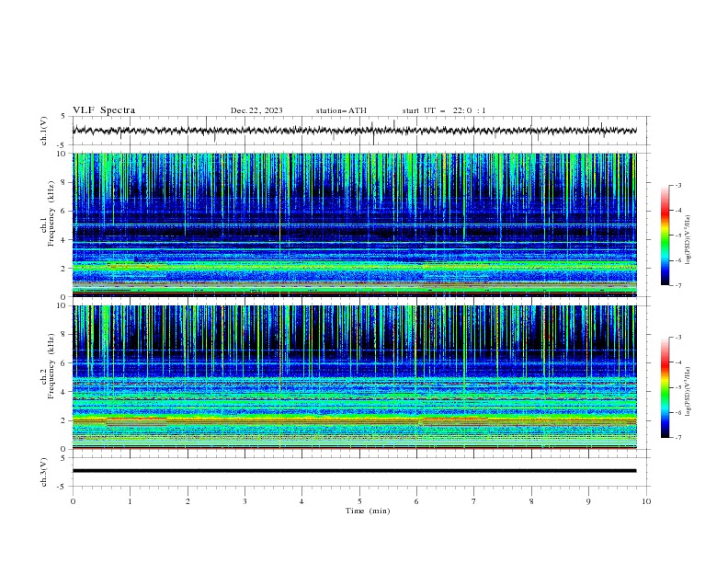This screenshot has width=728, height=563.
Task: Click the "-3" label on ch.2 color bar
Action: click(x=677, y=338)
